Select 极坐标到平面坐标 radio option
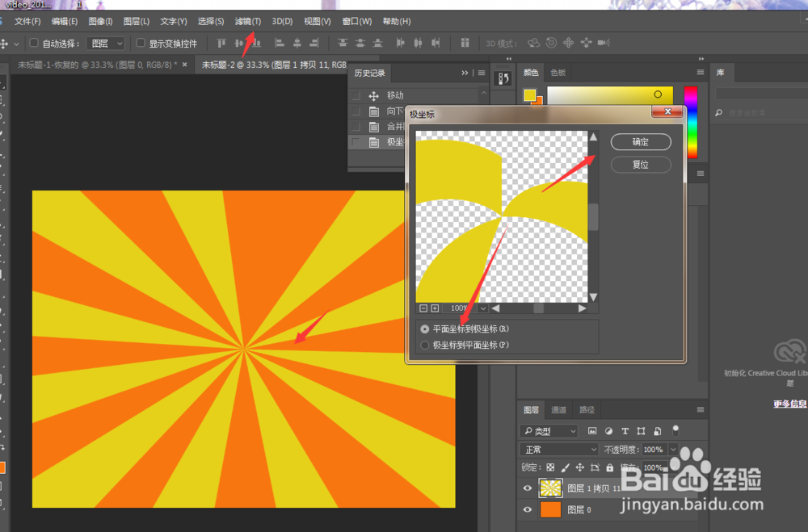Viewport: 808px width, 532px height. click(425, 345)
